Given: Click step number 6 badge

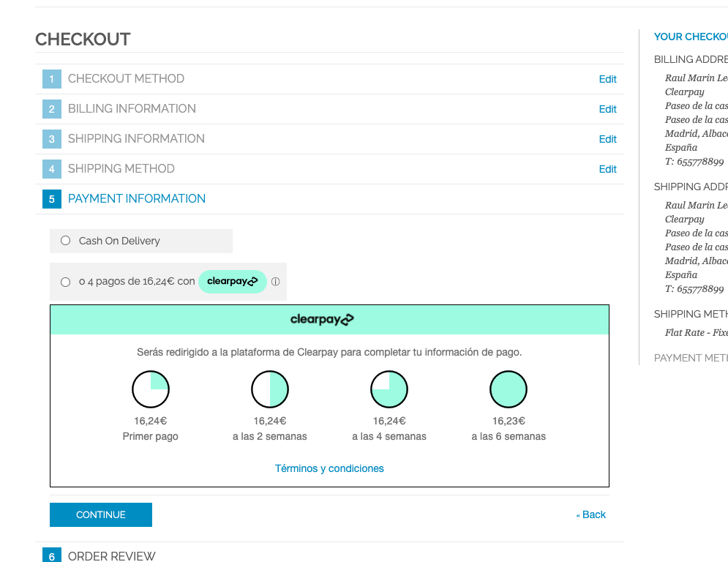Looking at the screenshot, I should pyautogui.click(x=52, y=556).
